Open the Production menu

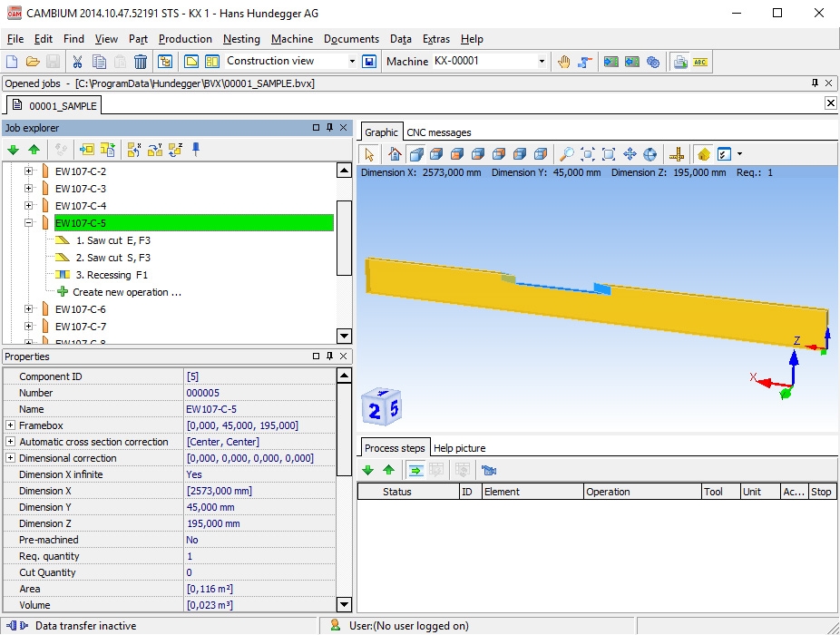tap(185, 39)
